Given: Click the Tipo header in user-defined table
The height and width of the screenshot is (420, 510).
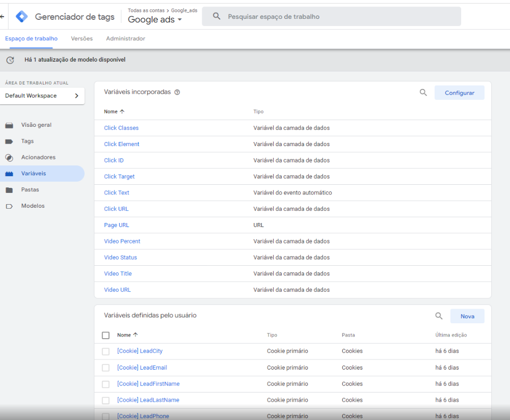Looking at the screenshot, I should (272, 335).
